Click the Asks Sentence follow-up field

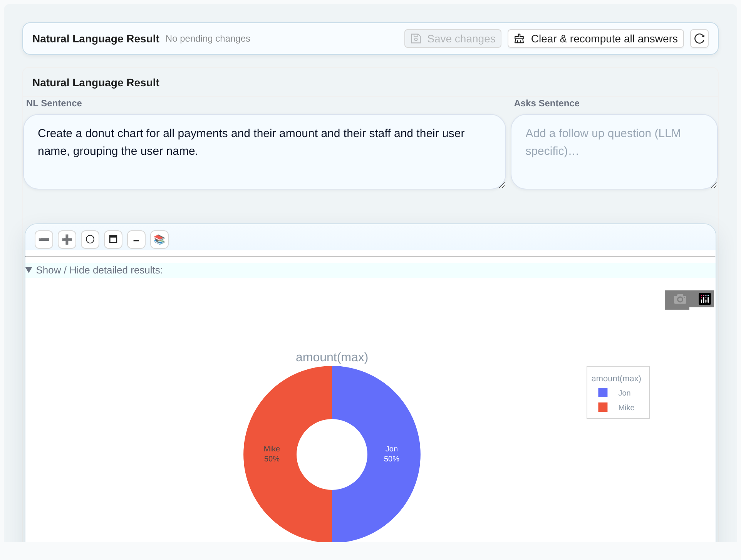614,152
